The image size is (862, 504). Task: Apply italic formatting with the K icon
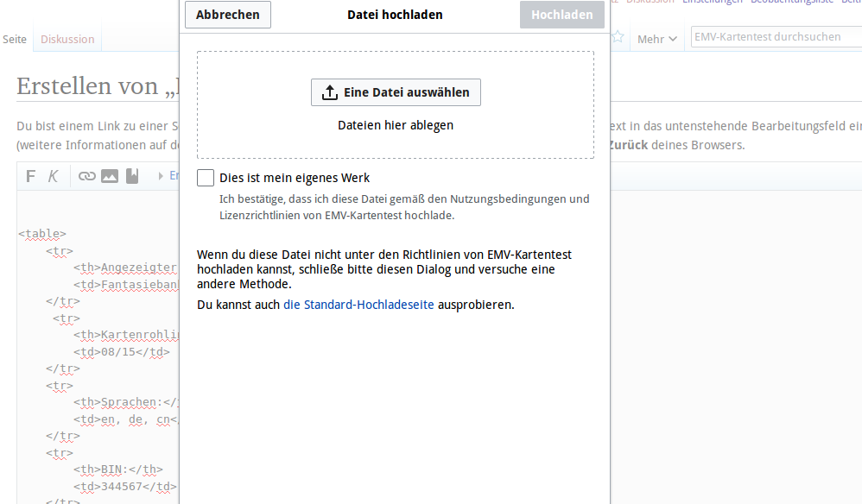(54, 176)
